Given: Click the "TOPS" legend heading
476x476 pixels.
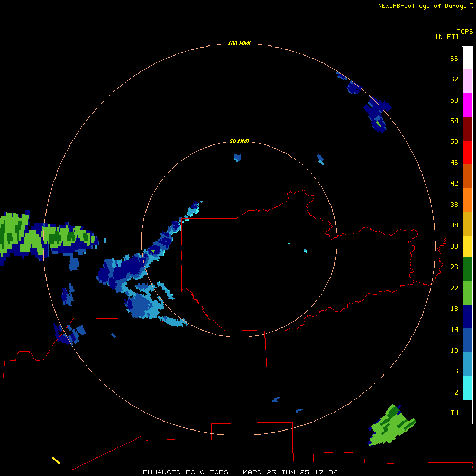Looking at the screenshot, I should coord(465,31).
